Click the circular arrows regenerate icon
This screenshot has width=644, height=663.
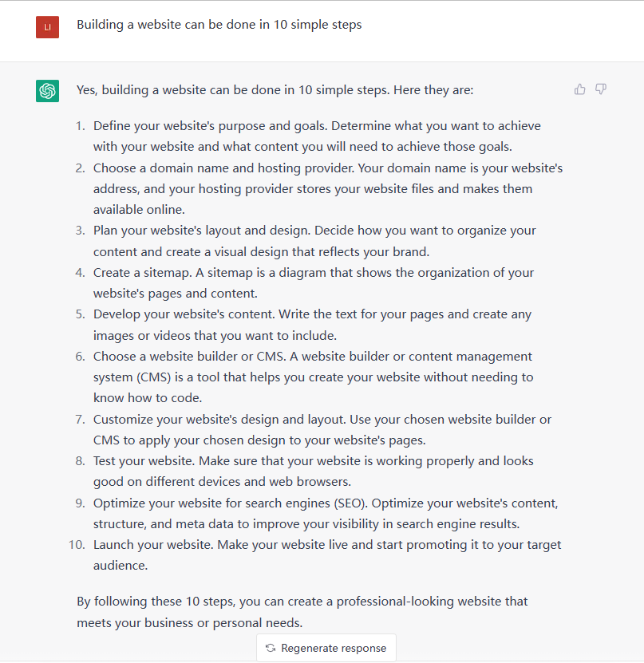point(271,648)
